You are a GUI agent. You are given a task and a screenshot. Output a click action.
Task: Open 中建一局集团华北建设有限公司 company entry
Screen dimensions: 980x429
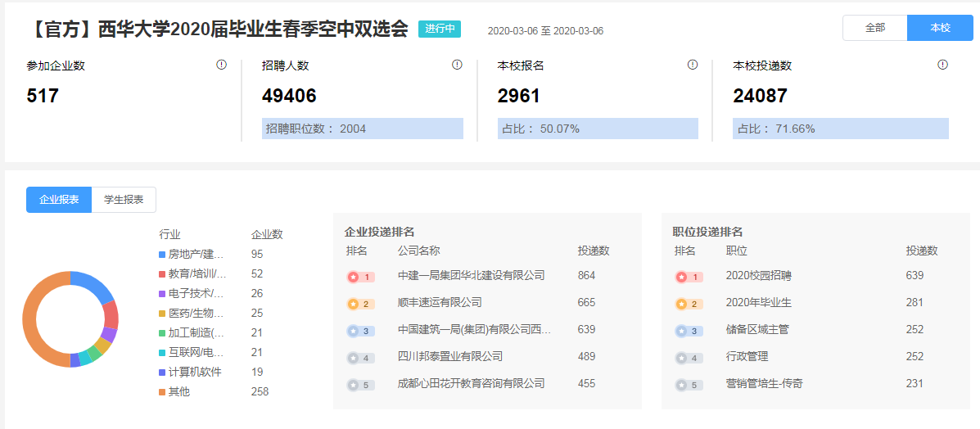point(471,276)
